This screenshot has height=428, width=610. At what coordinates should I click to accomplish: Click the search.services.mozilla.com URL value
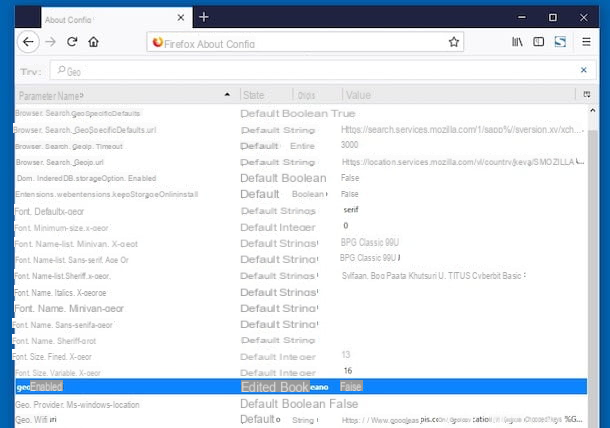pyautogui.click(x=463, y=130)
